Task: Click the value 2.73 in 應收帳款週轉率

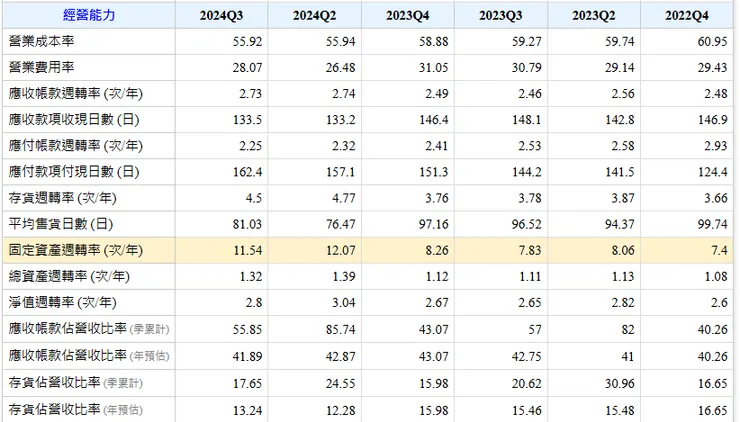Action: click(x=250, y=93)
